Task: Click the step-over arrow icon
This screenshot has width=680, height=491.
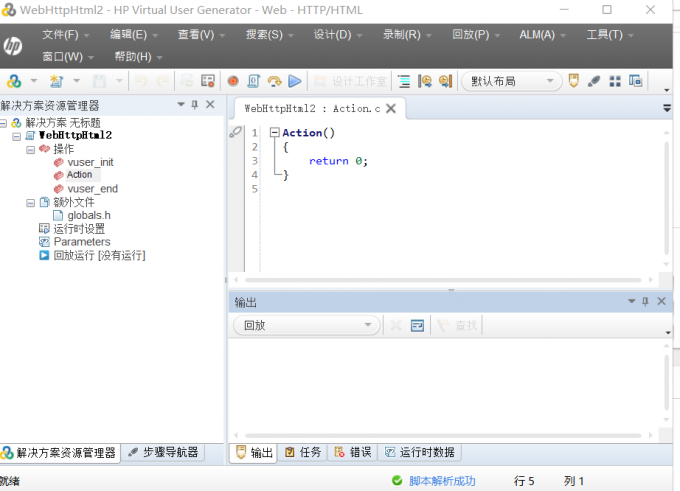Action: coord(274,81)
